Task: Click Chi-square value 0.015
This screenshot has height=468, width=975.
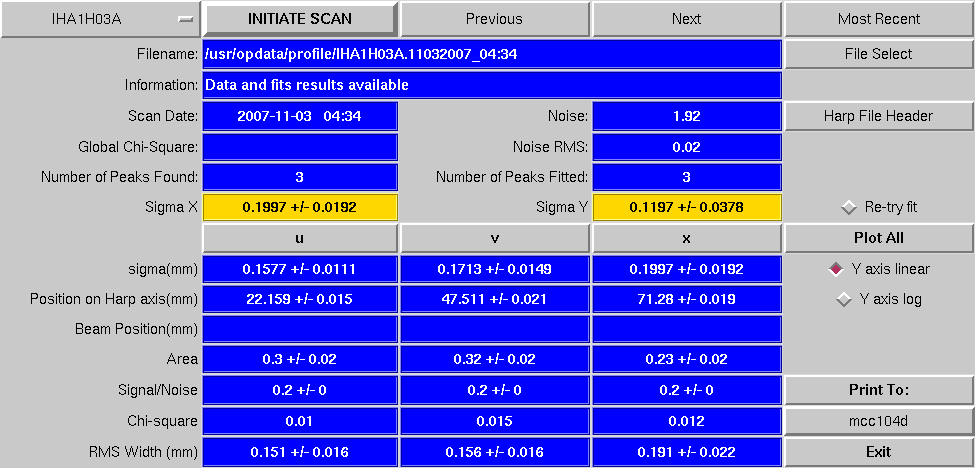Action: (494, 421)
